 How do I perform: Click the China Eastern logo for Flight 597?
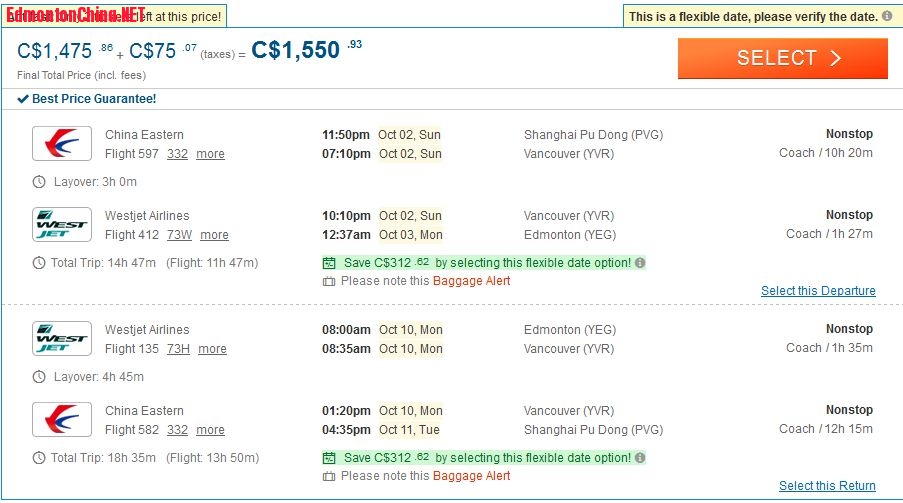click(62, 143)
